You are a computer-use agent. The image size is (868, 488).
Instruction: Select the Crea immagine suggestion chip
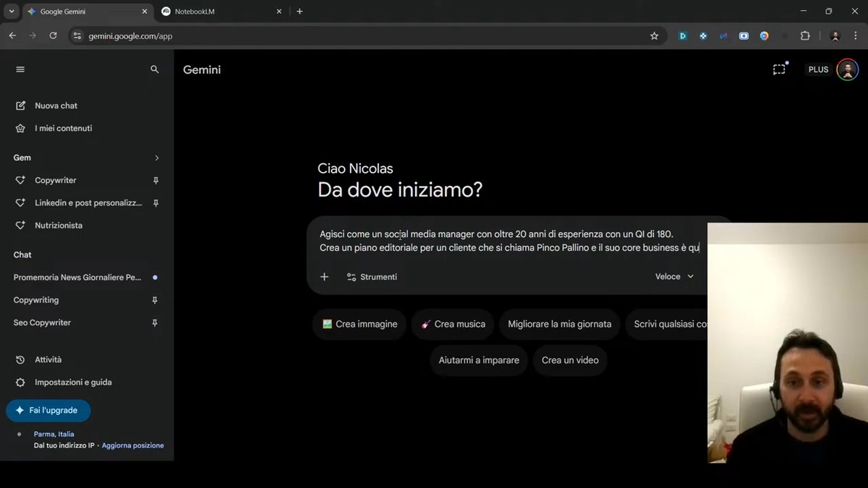359,324
